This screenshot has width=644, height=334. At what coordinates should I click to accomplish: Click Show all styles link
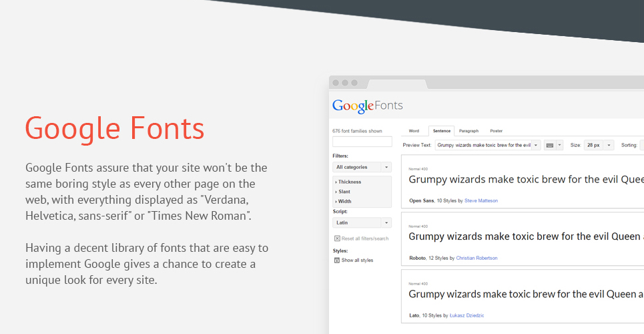pos(357,261)
